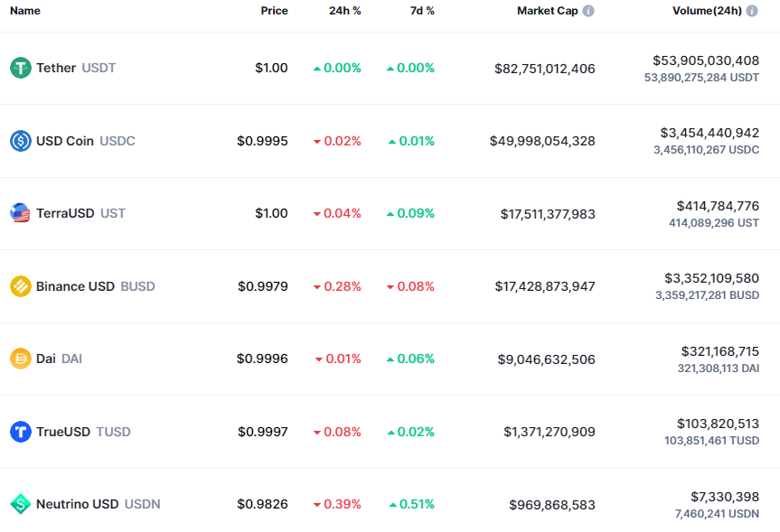Screen dimensions: 780x532
Task: Sort table by Name column header
Action: [x=25, y=11]
